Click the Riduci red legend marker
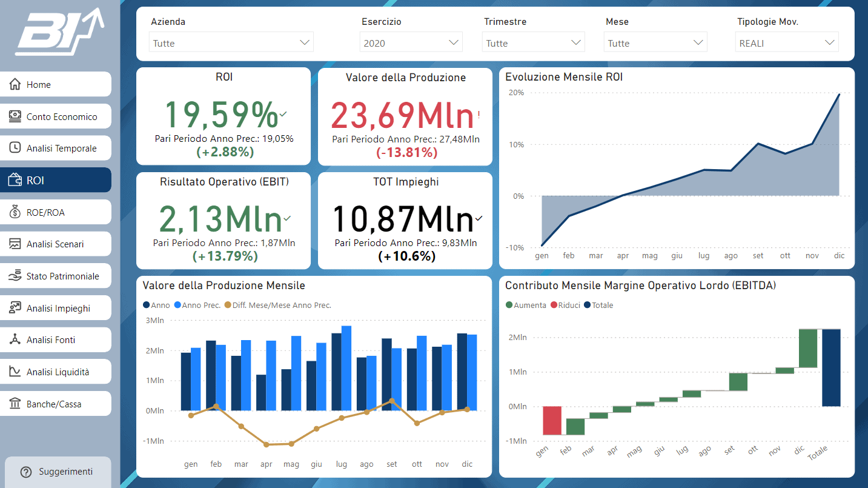Viewport: 868px width, 488px height. [553, 305]
